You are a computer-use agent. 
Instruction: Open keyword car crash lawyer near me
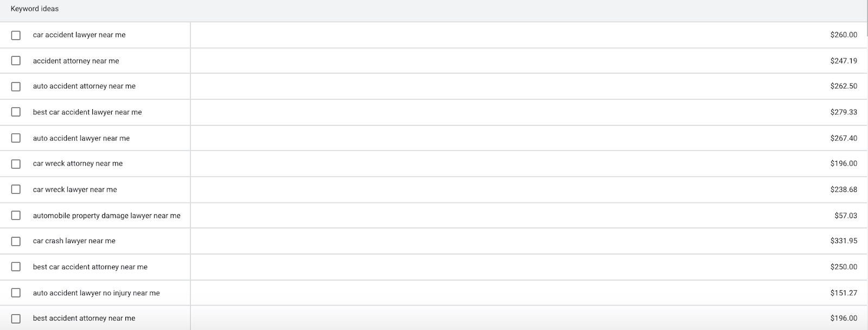[x=74, y=241]
